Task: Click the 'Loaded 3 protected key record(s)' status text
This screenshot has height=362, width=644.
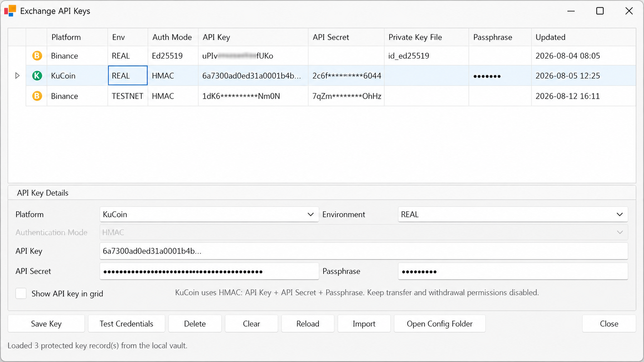Action: (97, 345)
